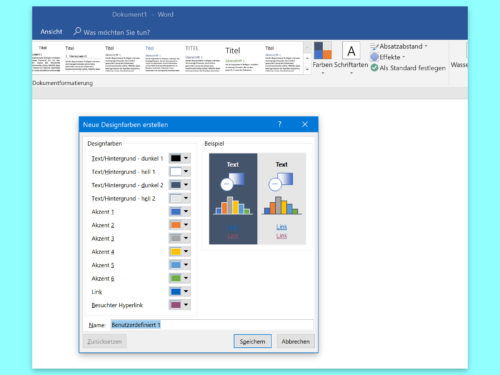Open the Besuchter Hyperlink color dropdown
Image resolution: width=500 pixels, height=375 pixels.
point(186,305)
